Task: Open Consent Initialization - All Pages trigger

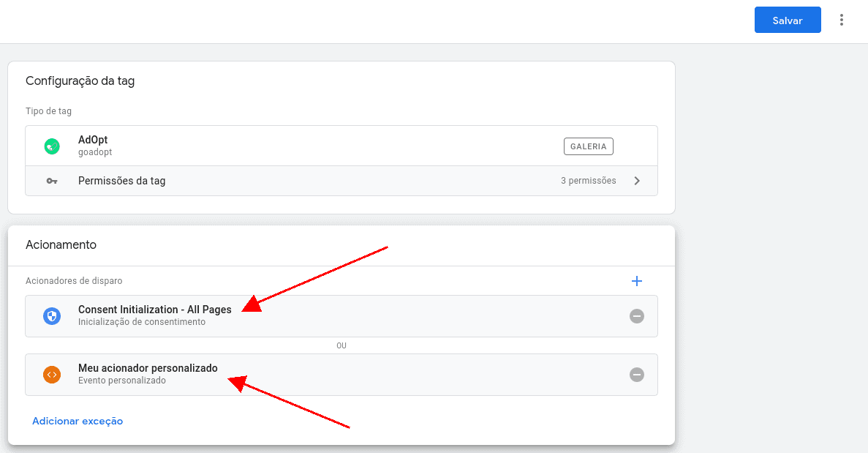Action: (x=154, y=310)
